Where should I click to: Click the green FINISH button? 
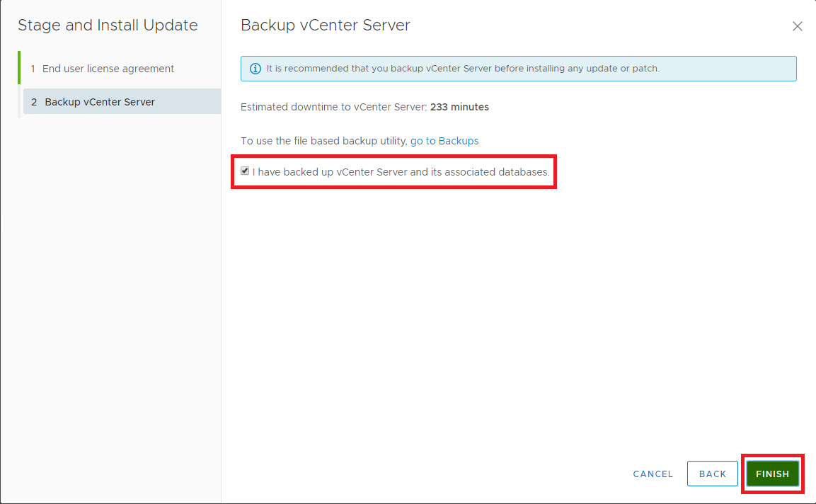pos(772,474)
